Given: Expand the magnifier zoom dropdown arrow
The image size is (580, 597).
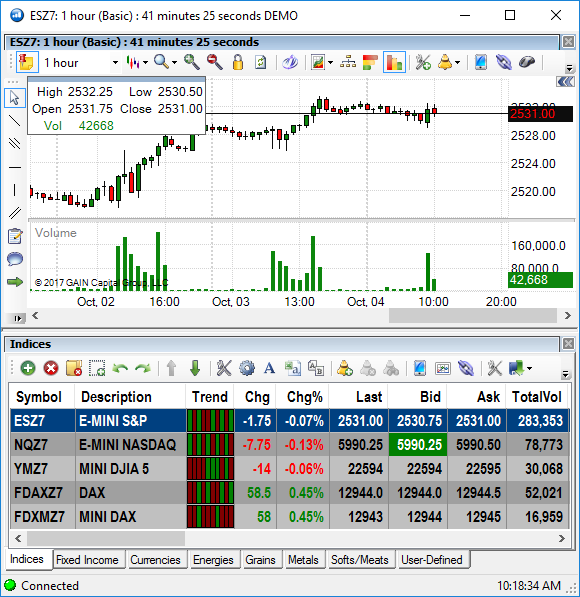Looking at the screenshot, I should pyautogui.click(x=174, y=62).
